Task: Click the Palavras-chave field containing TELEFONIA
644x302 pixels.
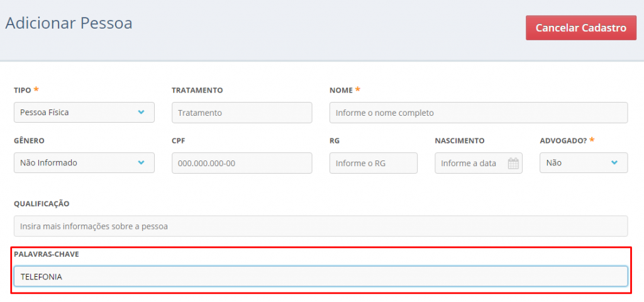Action: 321,277
